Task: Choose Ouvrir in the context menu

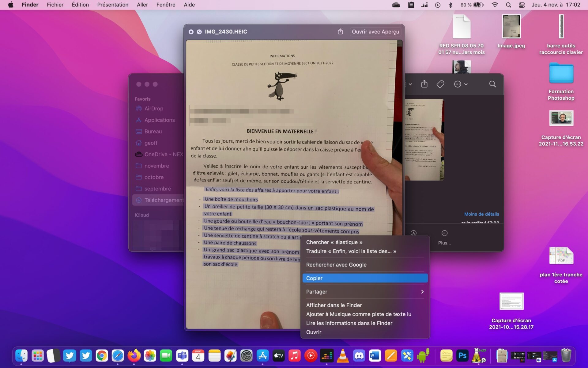Action: pos(365,332)
